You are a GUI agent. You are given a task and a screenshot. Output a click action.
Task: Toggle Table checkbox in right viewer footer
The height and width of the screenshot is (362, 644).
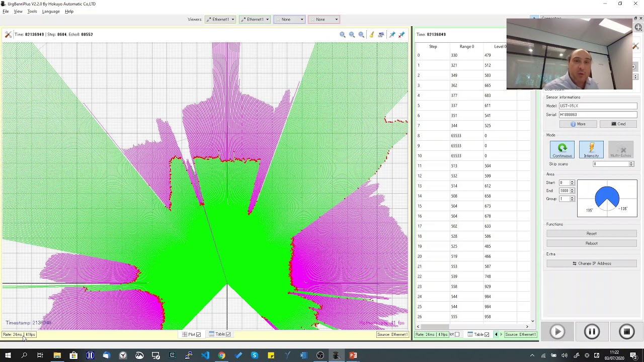tap(487, 334)
